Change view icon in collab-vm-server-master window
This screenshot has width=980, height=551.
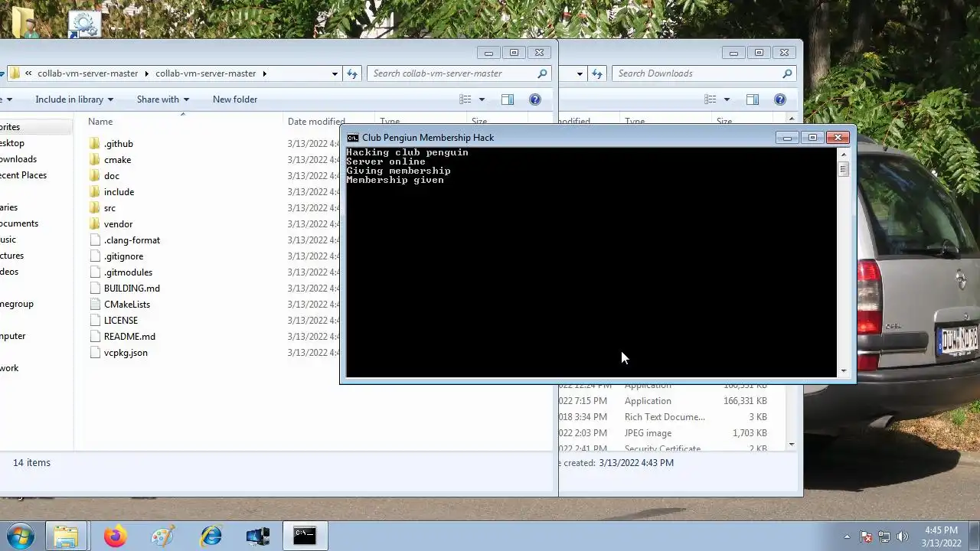pyautogui.click(x=465, y=99)
